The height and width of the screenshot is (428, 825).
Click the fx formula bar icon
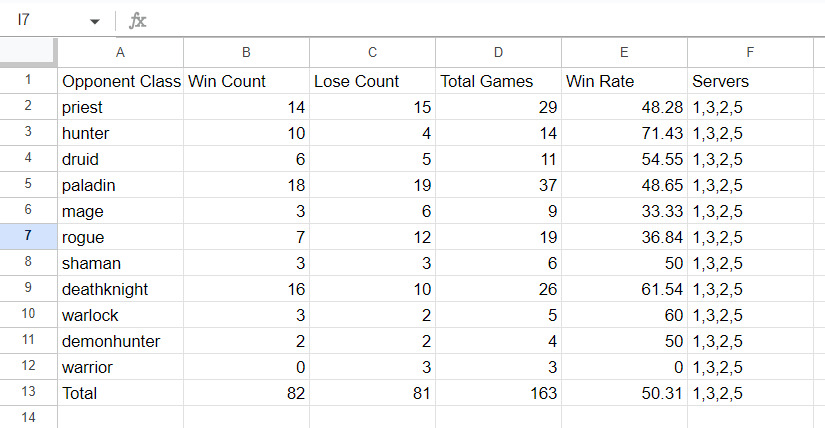coord(137,21)
